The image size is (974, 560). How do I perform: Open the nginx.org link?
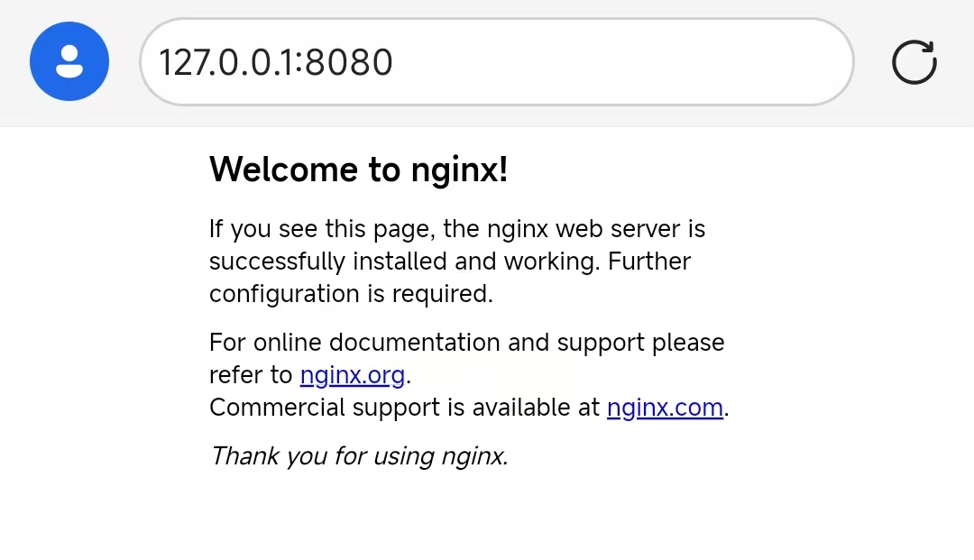tap(353, 375)
